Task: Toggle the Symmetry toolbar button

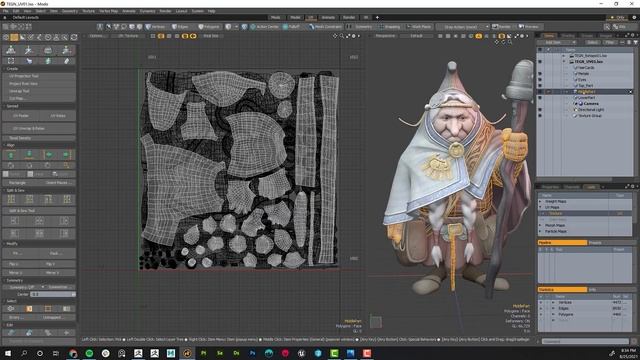Action: [x=361, y=27]
